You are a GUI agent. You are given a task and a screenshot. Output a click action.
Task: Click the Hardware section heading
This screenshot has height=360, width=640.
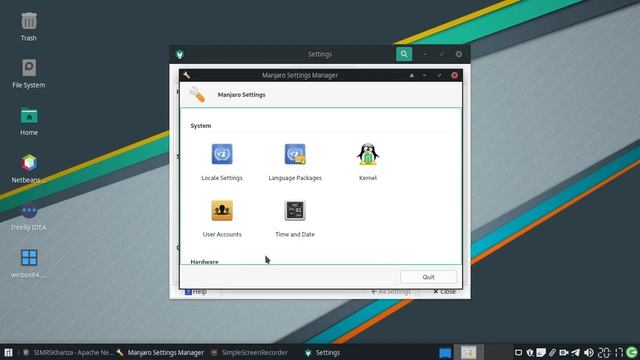click(x=204, y=262)
